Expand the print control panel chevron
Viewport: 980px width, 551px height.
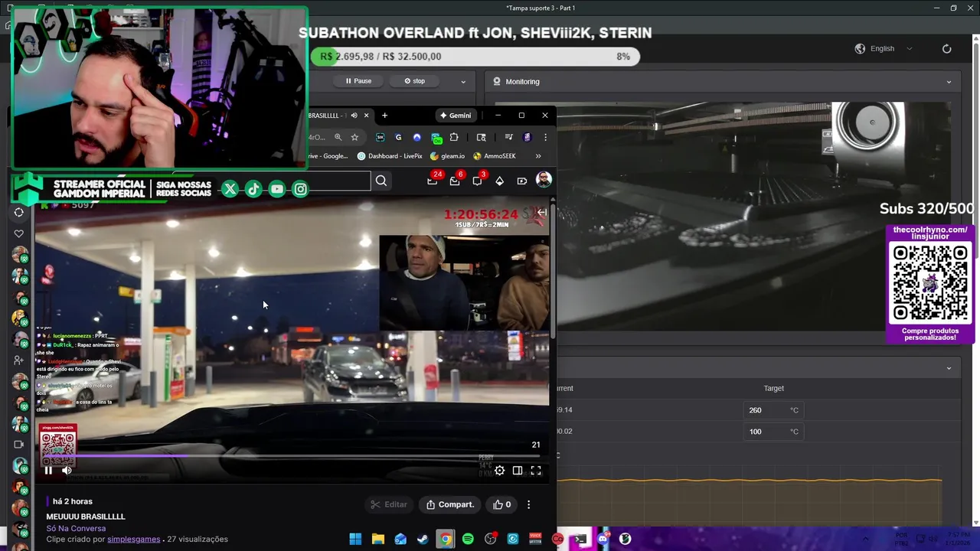(462, 81)
